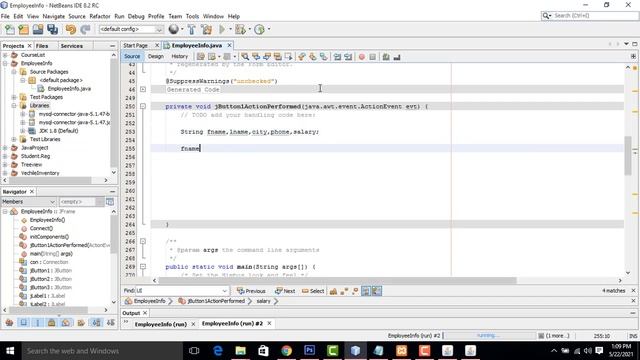Click the Clean and Build Project icon
The height and width of the screenshot is (360, 640).
207,29
